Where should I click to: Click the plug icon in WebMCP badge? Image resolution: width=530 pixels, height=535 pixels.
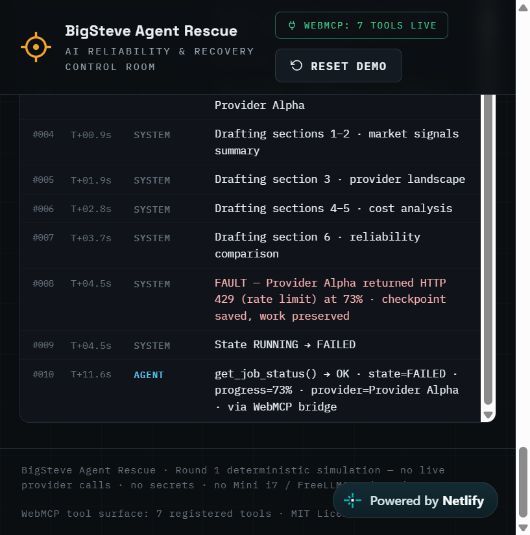pos(292,25)
